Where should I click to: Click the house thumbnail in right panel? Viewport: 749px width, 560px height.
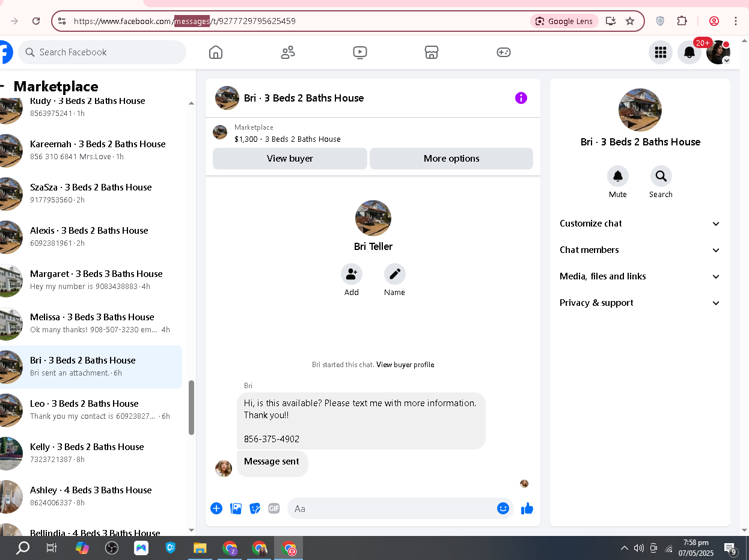click(640, 110)
